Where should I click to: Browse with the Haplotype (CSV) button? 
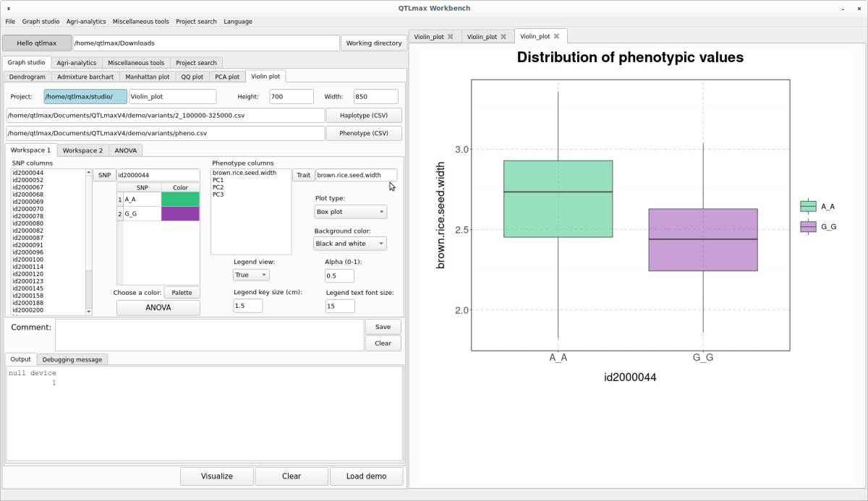[364, 116]
